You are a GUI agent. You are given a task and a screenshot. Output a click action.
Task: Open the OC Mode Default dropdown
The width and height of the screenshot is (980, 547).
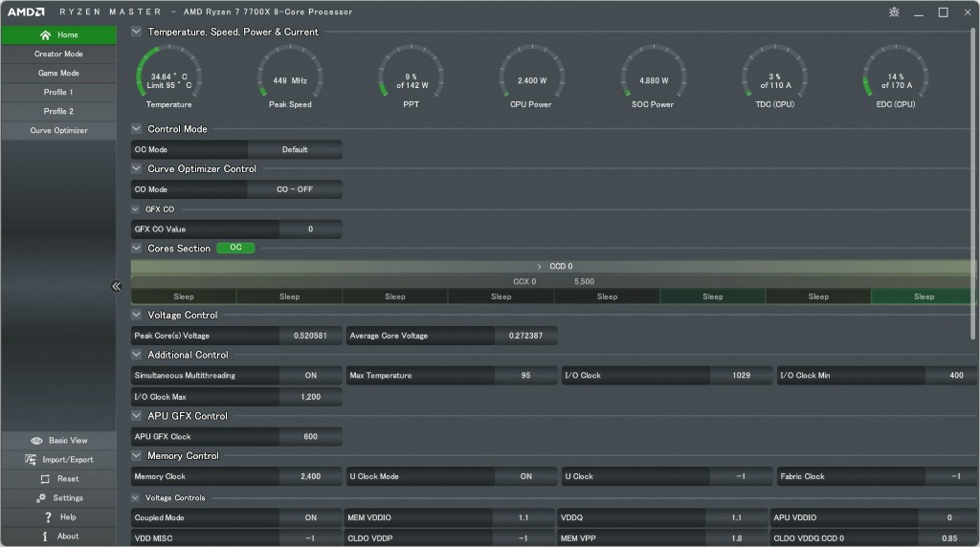295,150
